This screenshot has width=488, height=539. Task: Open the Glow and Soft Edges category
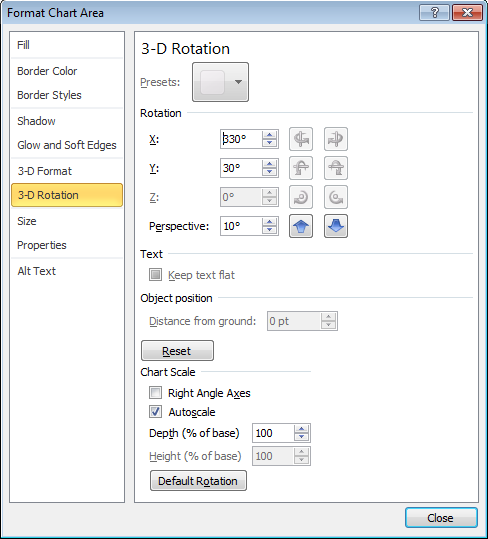pos(67,145)
